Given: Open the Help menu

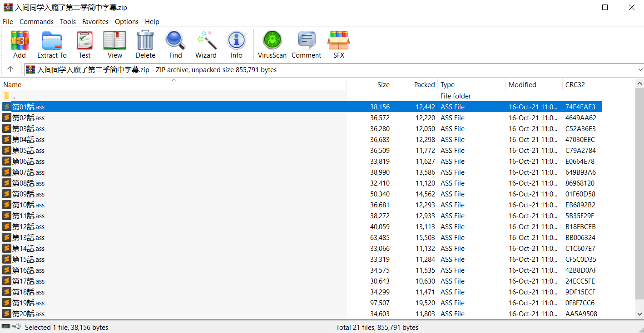Looking at the screenshot, I should tap(152, 21).
